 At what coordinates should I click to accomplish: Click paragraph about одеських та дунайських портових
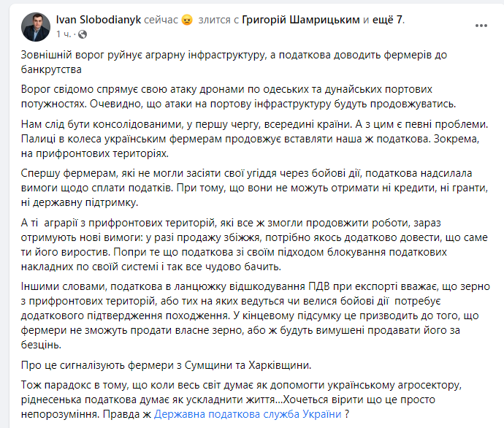tap(239, 96)
